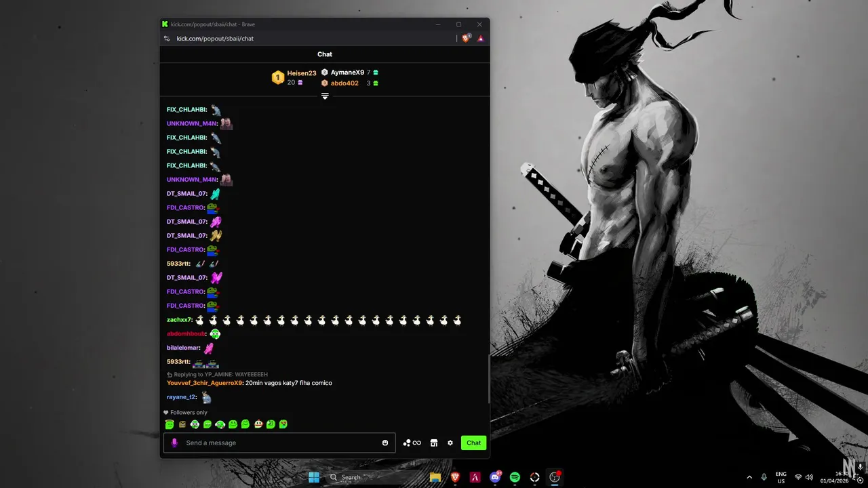This screenshot has width=868, height=488.
Task: Open Heisen23 top gifter profile
Action: [x=301, y=73]
